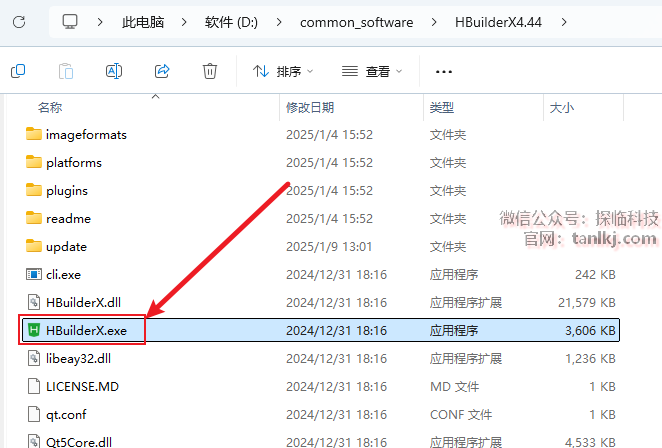Click the share icon in the toolbar

coord(162,71)
